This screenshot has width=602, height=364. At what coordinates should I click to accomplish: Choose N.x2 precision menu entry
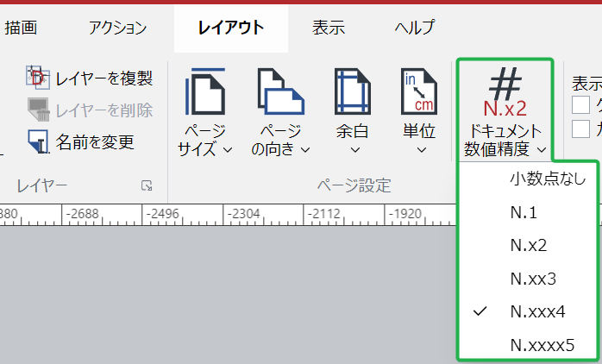tap(529, 245)
